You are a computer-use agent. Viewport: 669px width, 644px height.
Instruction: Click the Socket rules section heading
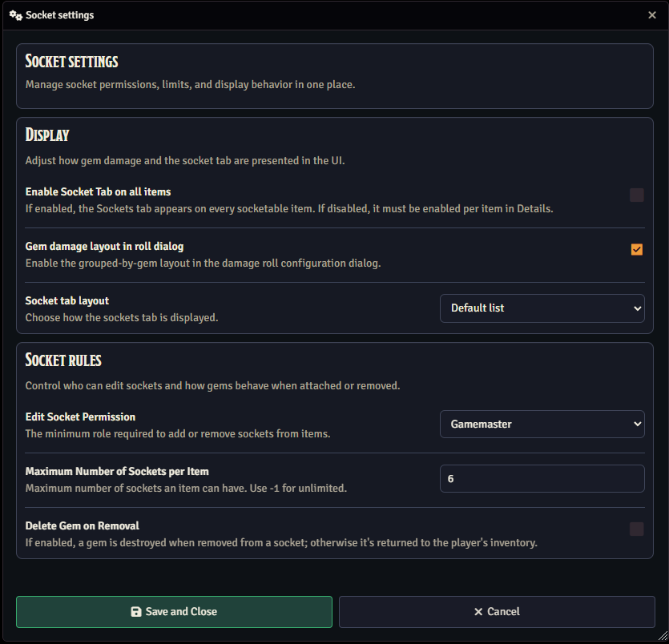(x=63, y=360)
